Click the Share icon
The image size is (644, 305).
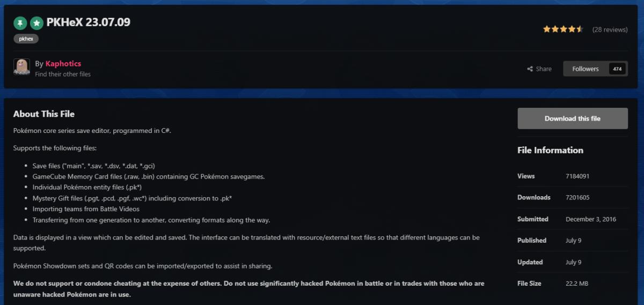(x=530, y=69)
